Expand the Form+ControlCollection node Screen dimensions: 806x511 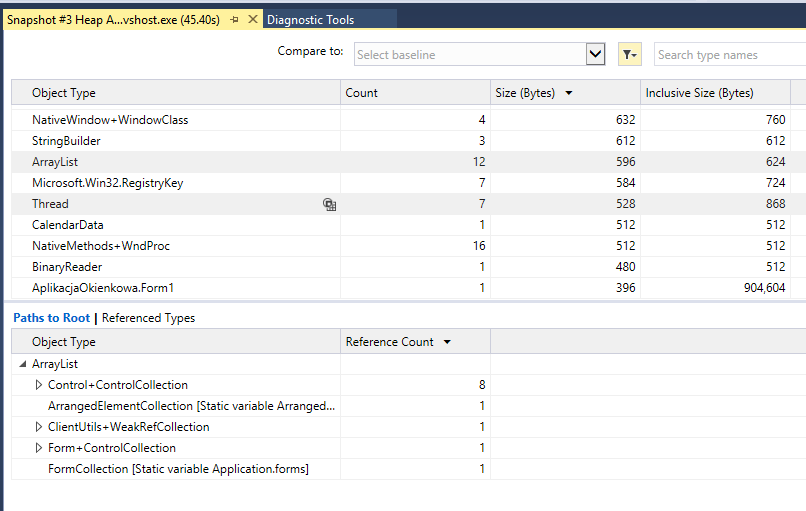pyautogui.click(x=40, y=448)
